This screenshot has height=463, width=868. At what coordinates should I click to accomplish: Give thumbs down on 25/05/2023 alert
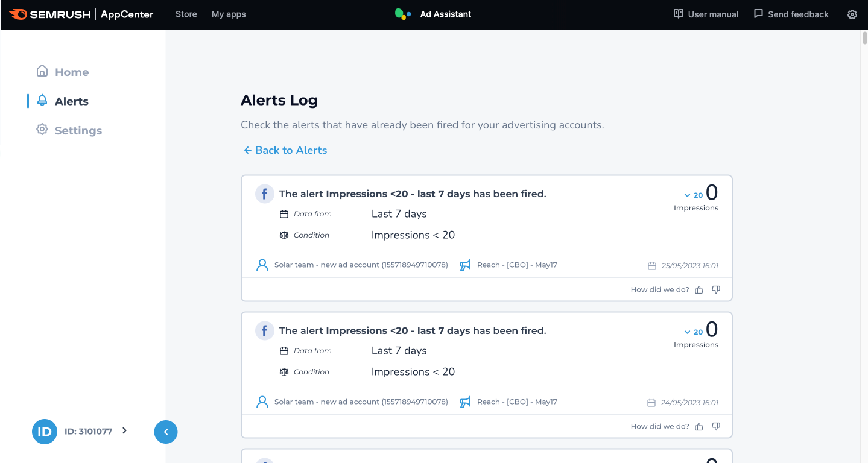click(x=716, y=290)
